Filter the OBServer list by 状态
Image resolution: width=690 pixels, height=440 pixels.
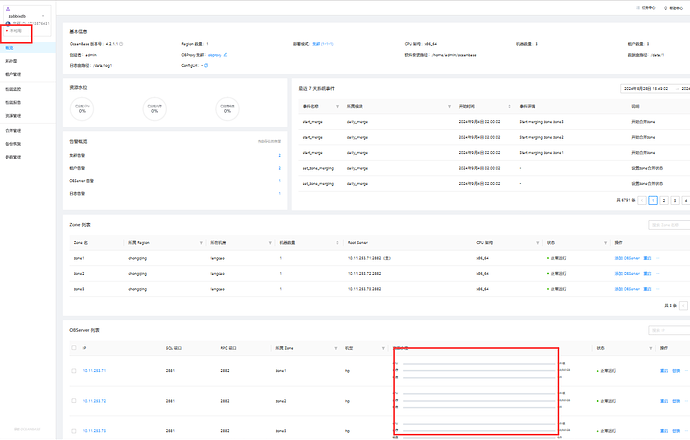(650, 348)
